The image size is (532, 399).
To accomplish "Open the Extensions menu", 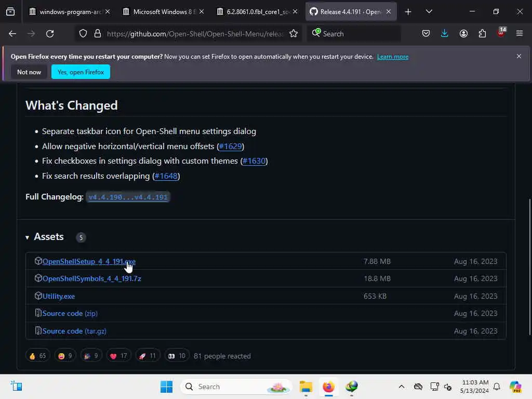I will pyautogui.click(x=482, y=34).
